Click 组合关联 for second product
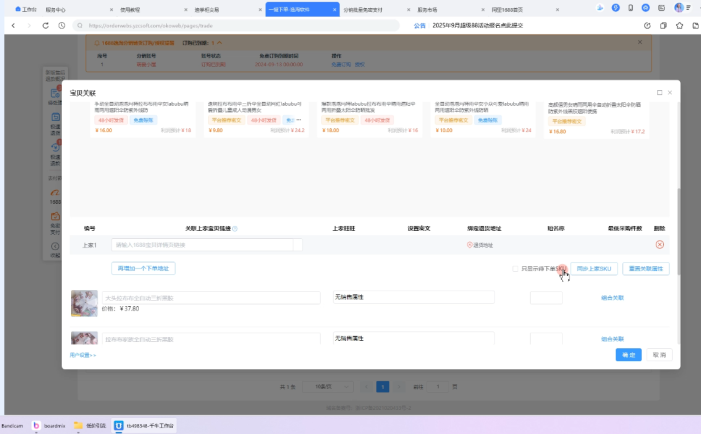This screenshot has width=701, height=434. (612, 339)
